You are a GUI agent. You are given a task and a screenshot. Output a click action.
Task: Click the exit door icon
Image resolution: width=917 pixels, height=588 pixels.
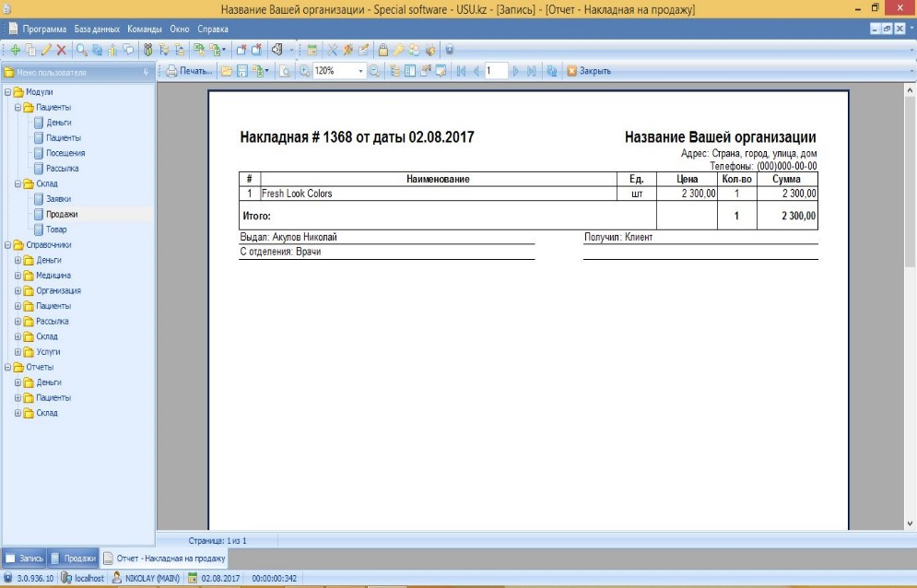point(276,50)
